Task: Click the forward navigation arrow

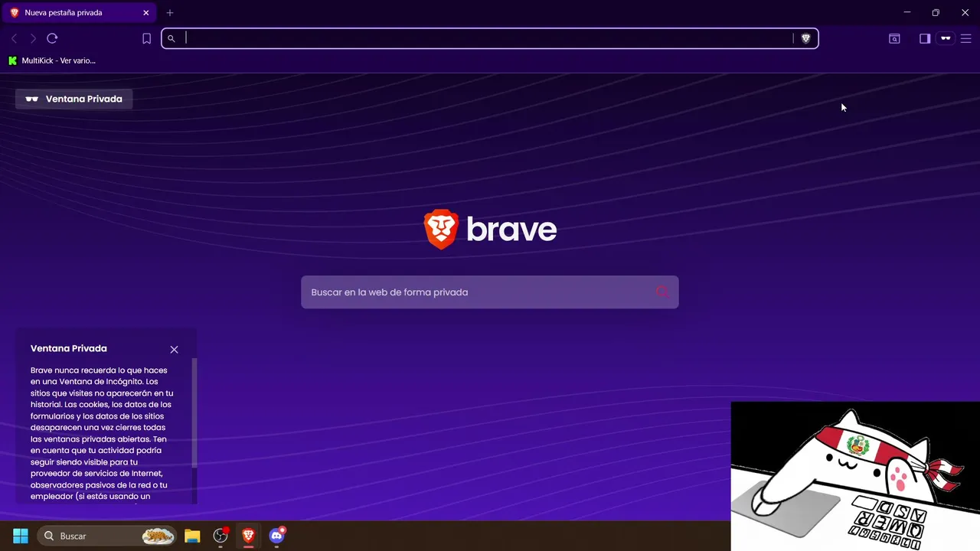Action: (x=33, y=38)
